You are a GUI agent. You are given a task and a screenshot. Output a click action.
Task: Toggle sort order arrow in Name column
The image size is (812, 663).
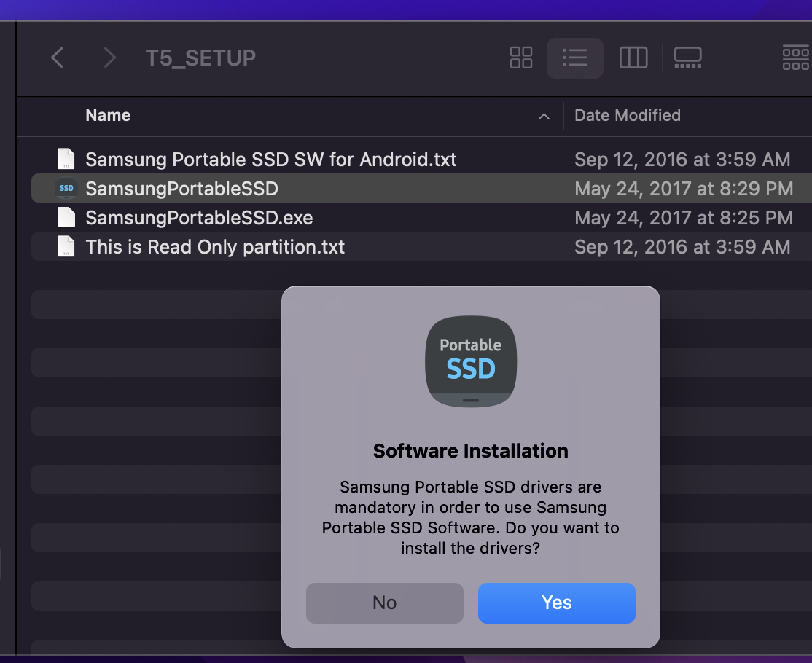pos(544,116)
